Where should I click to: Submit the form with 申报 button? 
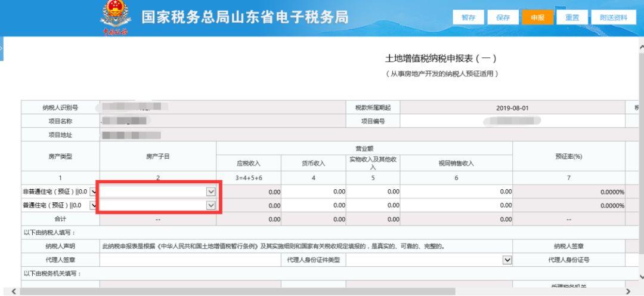coord(538,17)
